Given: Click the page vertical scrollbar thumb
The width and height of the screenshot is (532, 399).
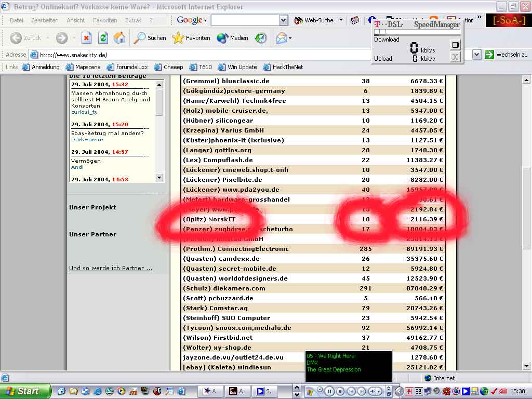Looking at the screenshot, I should click(x=526, y=209).
